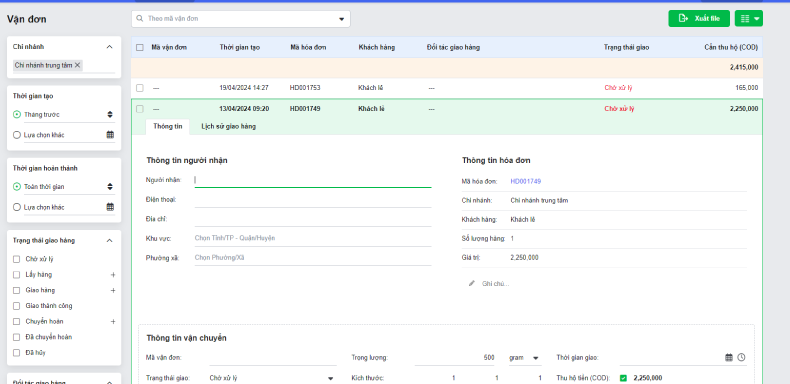Tick the Giao hàng status checkbox
The image size is (790, 384).
(x=16, y=291)
